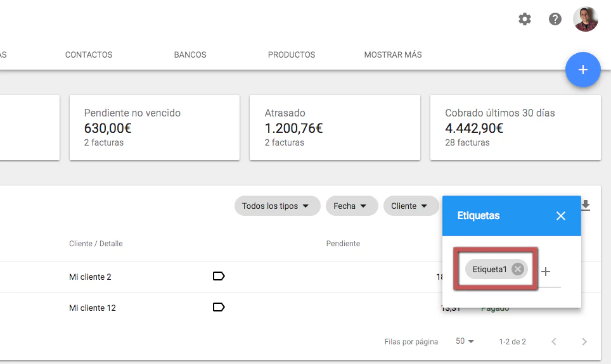Viewport: 611px width, 364px height.
Task: Remove the Etiqueta1 chip
Action: tap(518, 269)
